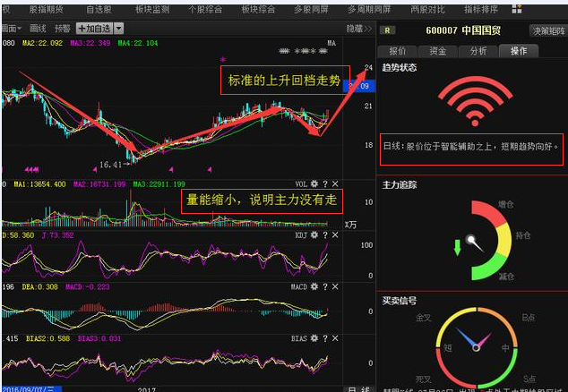Close the MACD indicator panel
This screenshot has width=568, height=392.
(335, 286)
